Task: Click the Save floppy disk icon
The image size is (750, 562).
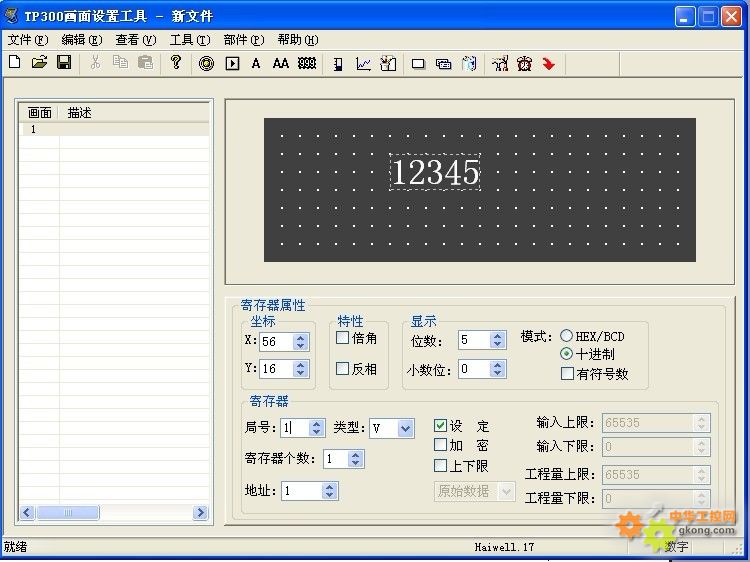Action: pyautogui.click(x=64, y=62)
